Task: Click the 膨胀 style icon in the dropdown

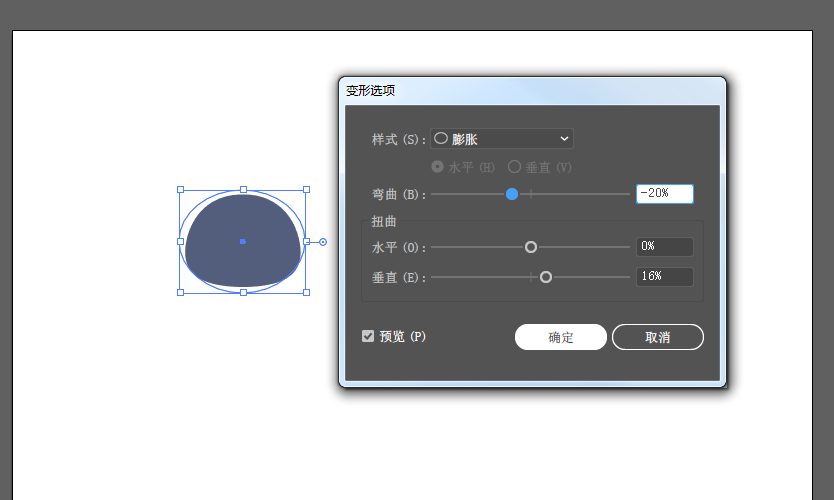Action: tap(441, 138)
